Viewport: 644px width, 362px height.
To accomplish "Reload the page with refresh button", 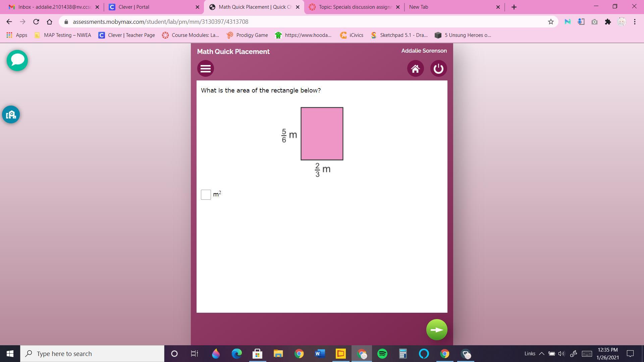I will (36, 22).
